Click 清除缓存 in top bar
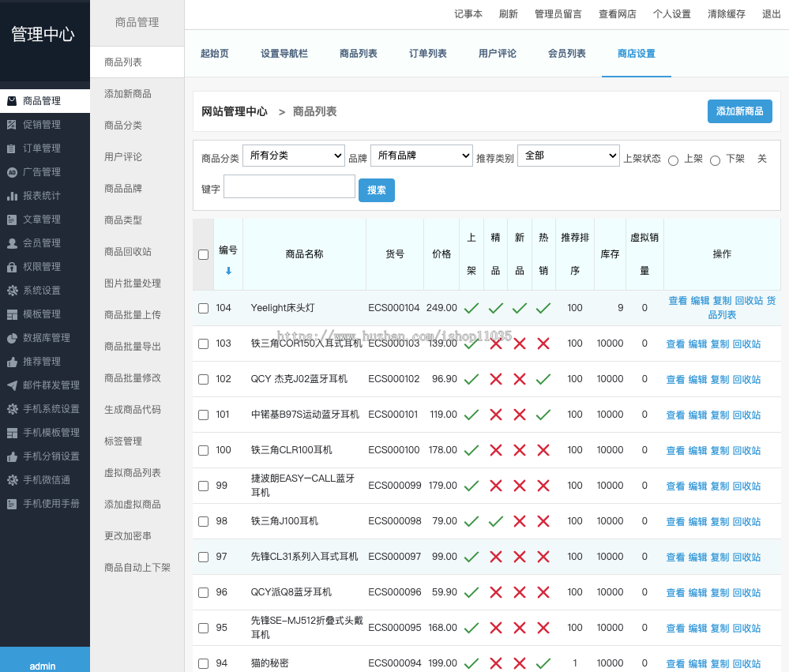 (x=727, y=14)
